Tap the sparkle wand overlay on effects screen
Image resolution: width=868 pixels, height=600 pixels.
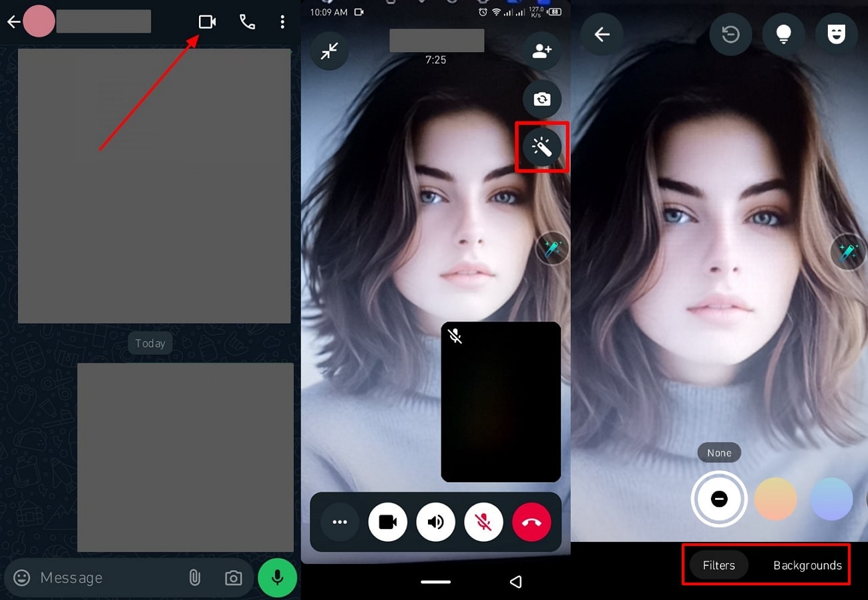click(848, 253)
